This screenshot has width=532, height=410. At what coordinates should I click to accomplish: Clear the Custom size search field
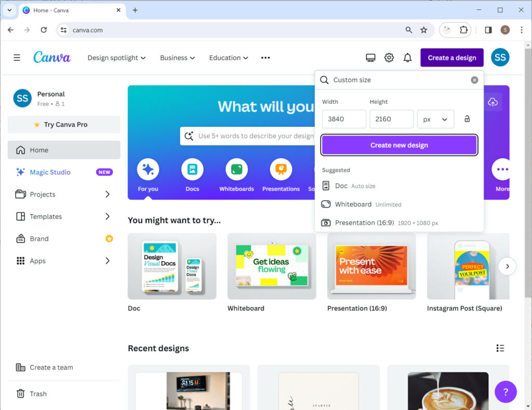point(474,80)
